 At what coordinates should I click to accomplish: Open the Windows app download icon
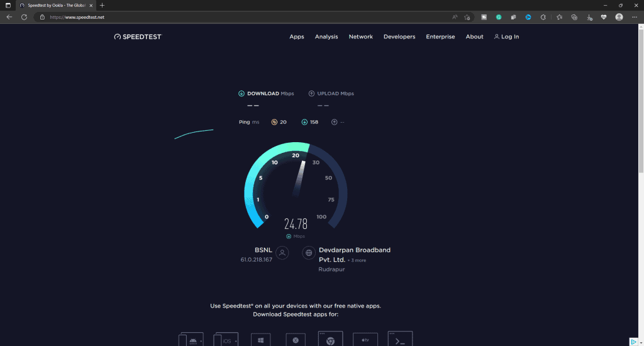(261, 340)
